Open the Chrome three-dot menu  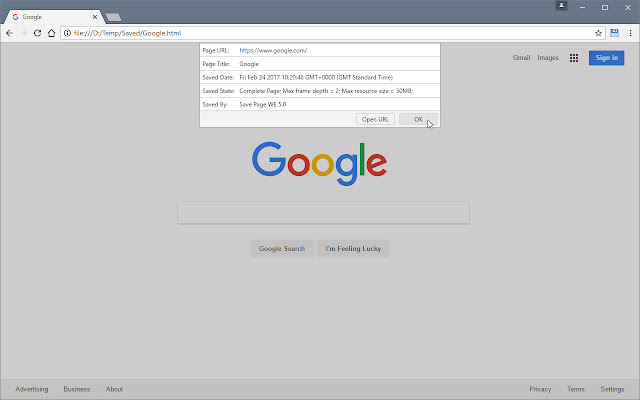pos(631,33)
